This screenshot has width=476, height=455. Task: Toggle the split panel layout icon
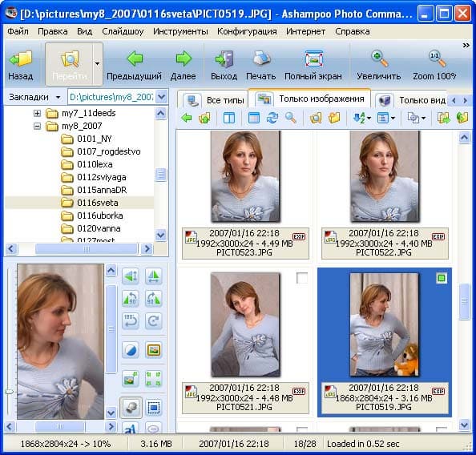pyautogui.click(x=229, y=118)
